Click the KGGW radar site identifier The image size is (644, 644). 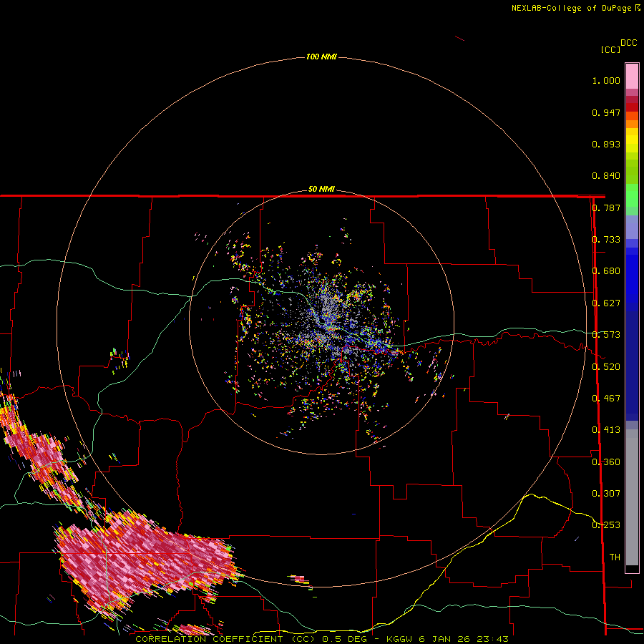coord(400,639)
